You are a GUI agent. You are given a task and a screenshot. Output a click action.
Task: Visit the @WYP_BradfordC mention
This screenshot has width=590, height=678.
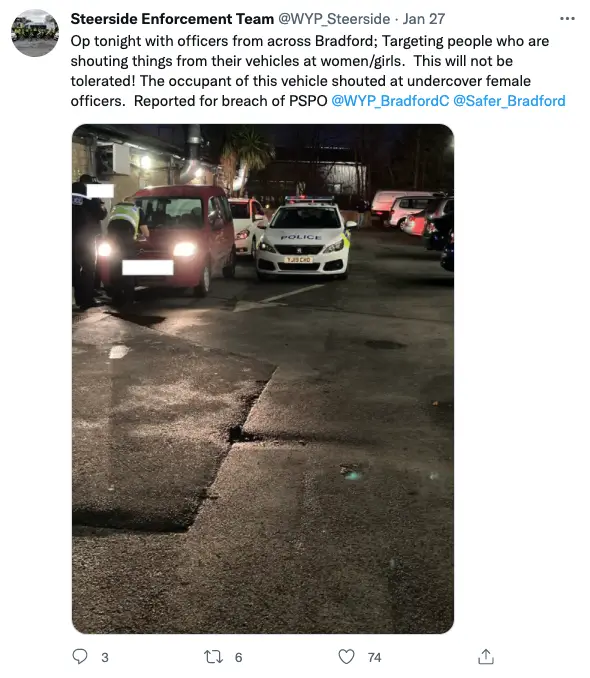(390, 101)
